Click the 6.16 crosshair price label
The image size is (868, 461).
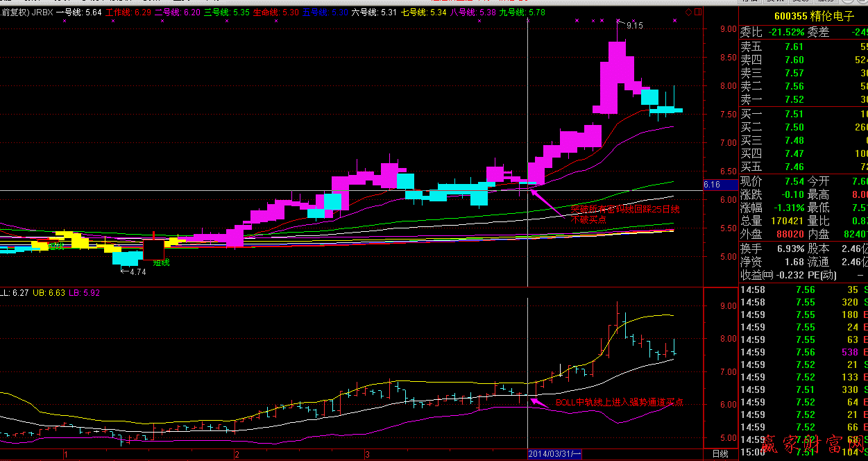tap(712, 185)
